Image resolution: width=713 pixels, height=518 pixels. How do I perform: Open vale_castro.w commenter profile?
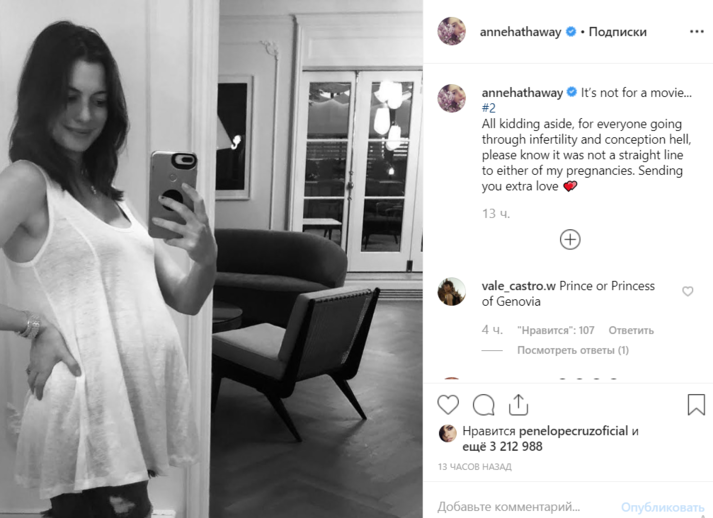[518, 286]
